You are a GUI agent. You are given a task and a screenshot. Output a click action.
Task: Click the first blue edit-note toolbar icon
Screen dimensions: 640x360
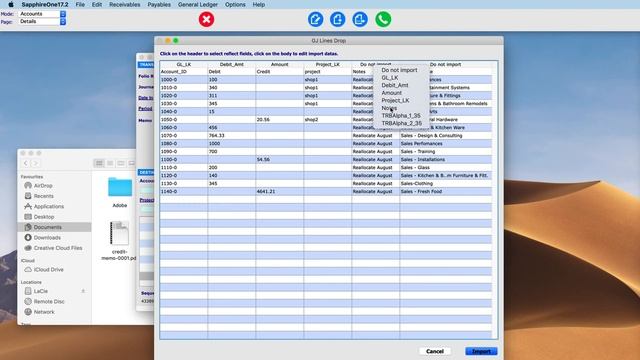coord(316,19)
